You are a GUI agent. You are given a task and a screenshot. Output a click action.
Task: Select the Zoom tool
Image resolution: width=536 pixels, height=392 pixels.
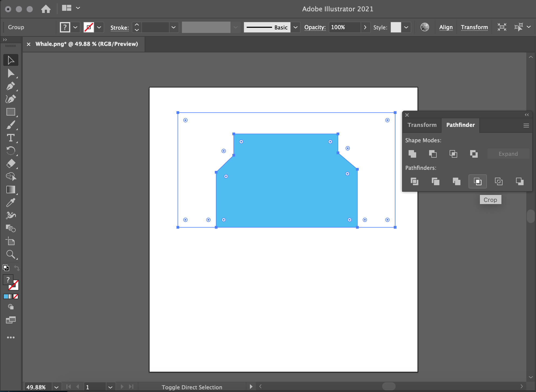[x=11, y=254]
